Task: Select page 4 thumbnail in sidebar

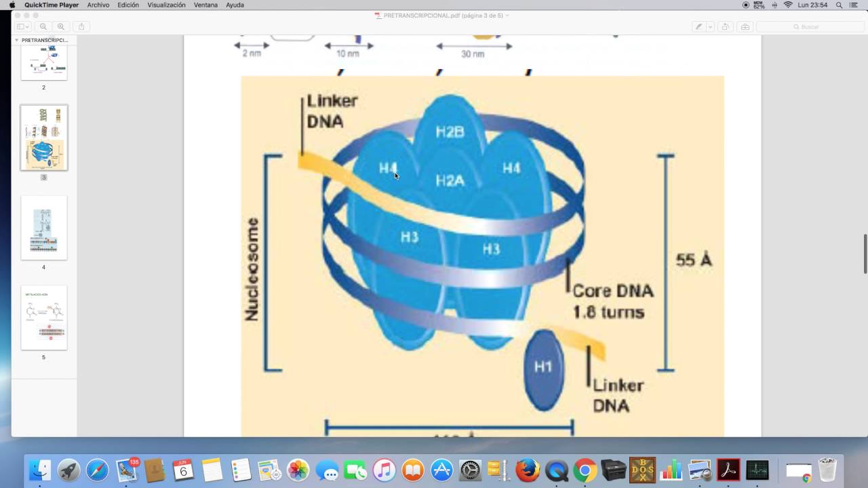Action: [x=44, y=228]
